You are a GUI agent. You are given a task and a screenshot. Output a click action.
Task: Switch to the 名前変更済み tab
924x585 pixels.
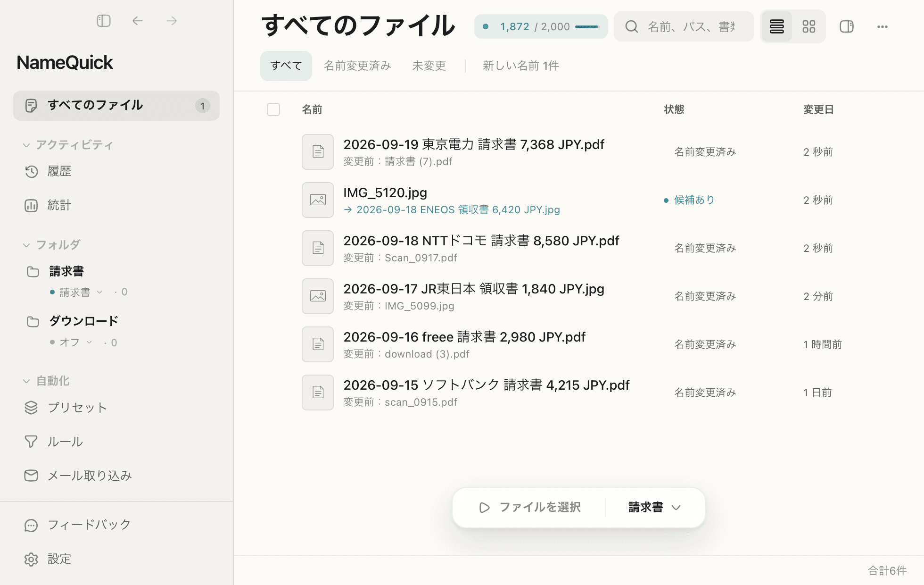[x=357, y=66]
